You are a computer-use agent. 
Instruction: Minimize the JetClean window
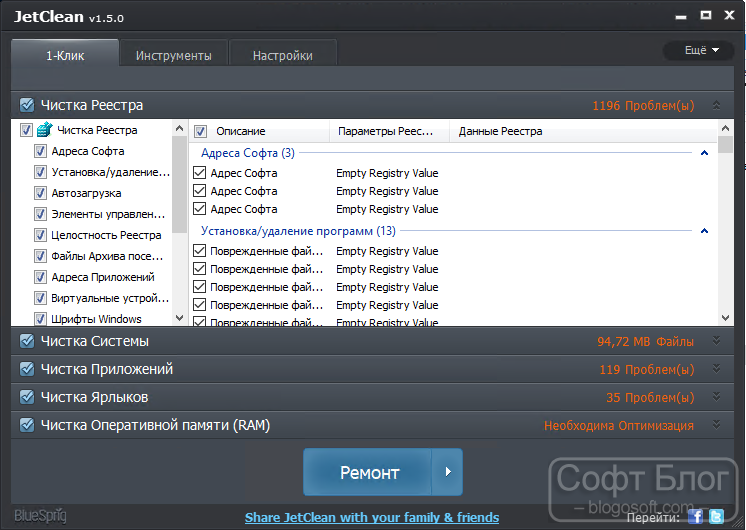pos(681,17)
